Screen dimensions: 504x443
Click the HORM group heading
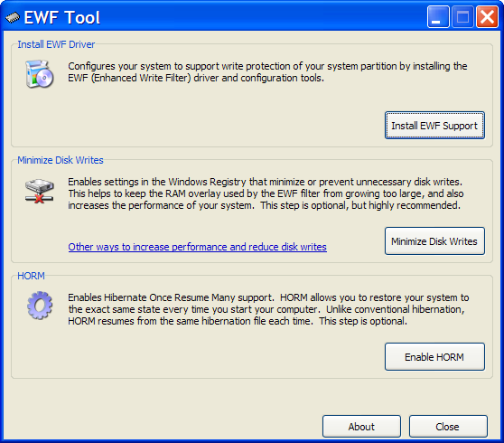coord(31,276)
